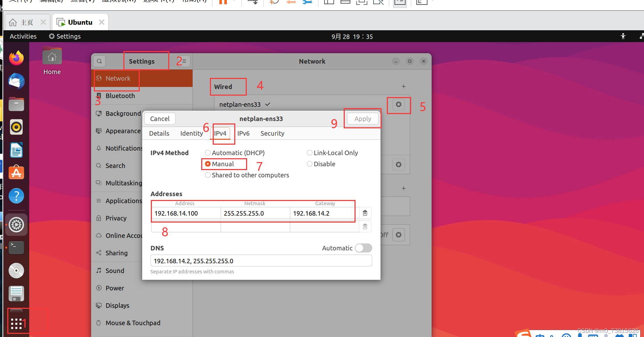Screen dimensions: 644x337
Task: Cancel the netplan-ens33 dialog
Action: (x=160, y=119)
